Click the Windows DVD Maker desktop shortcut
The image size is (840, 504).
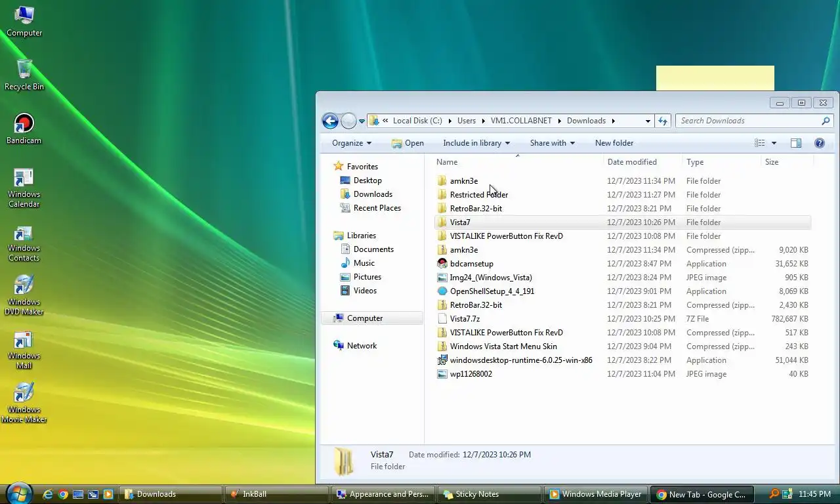click(24, 295)
